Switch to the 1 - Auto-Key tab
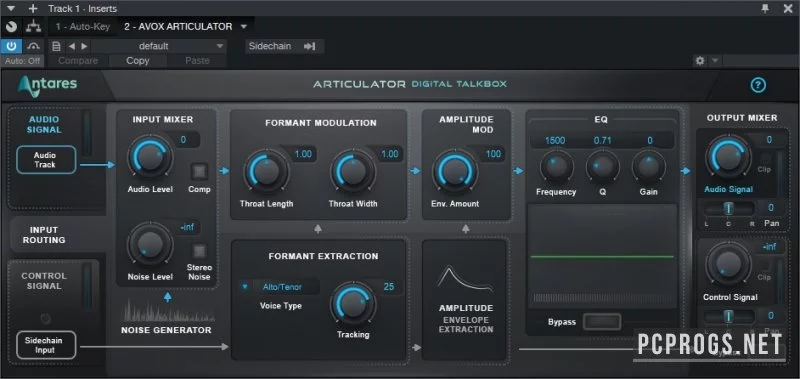This screenshot has height=379, width=800. pos(83,27)
